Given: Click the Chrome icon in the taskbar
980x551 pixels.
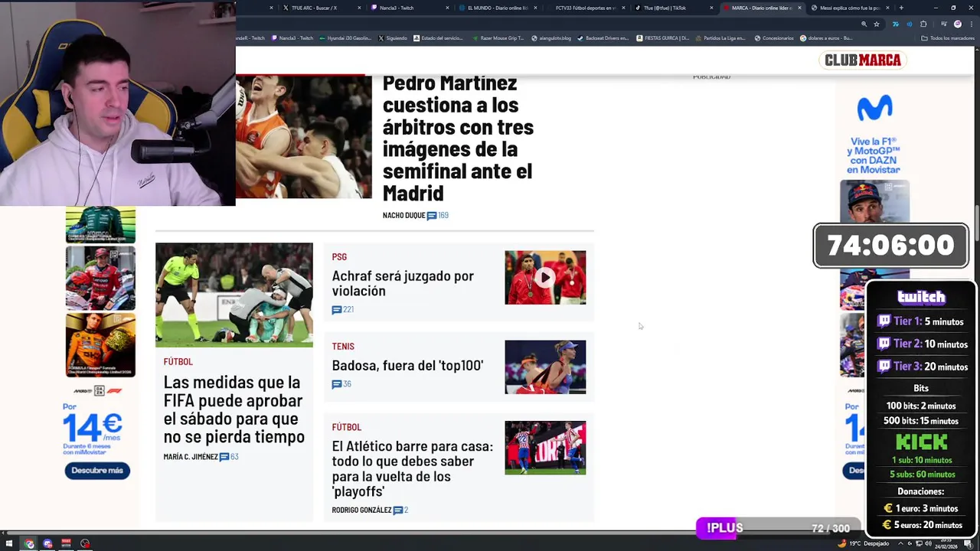Looking at the screenshot, I should [29, 544].
